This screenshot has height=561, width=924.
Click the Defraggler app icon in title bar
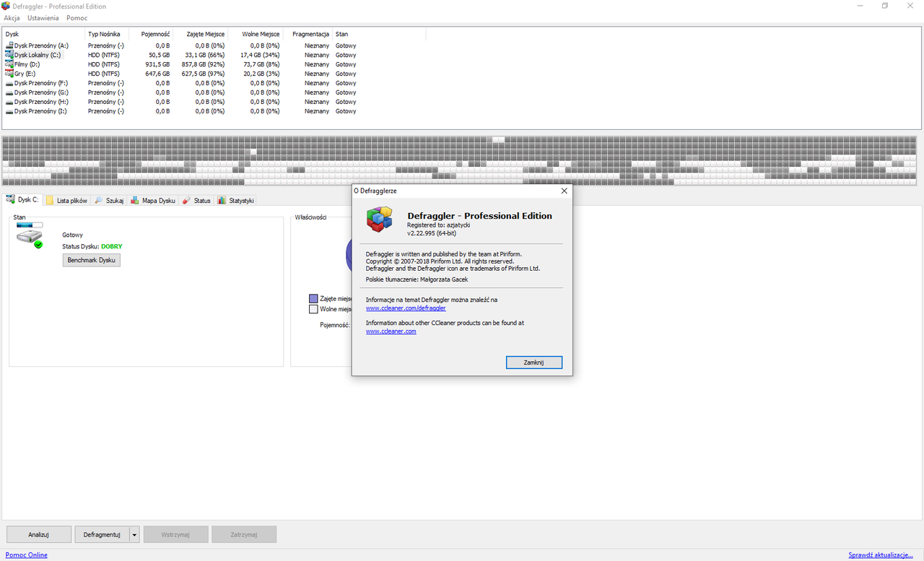tap(6, 6)
